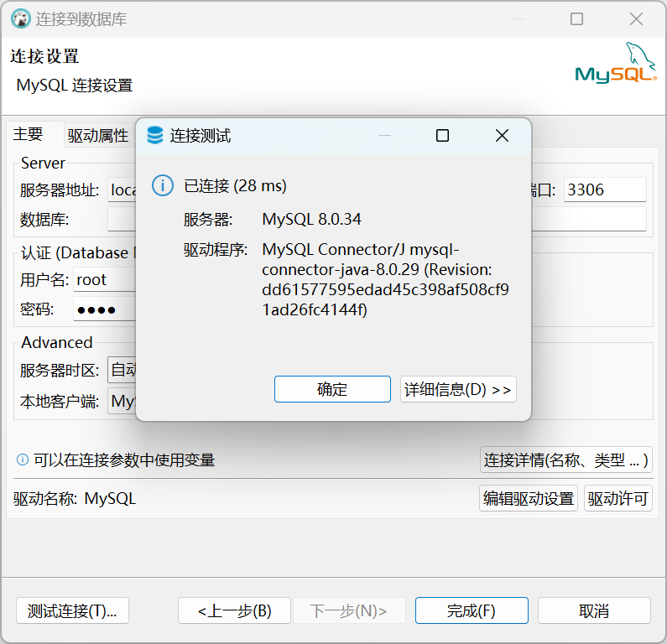Close the 连接测试 dialog
This screenshot has width=667, height=644.
[x=502, y=136]
